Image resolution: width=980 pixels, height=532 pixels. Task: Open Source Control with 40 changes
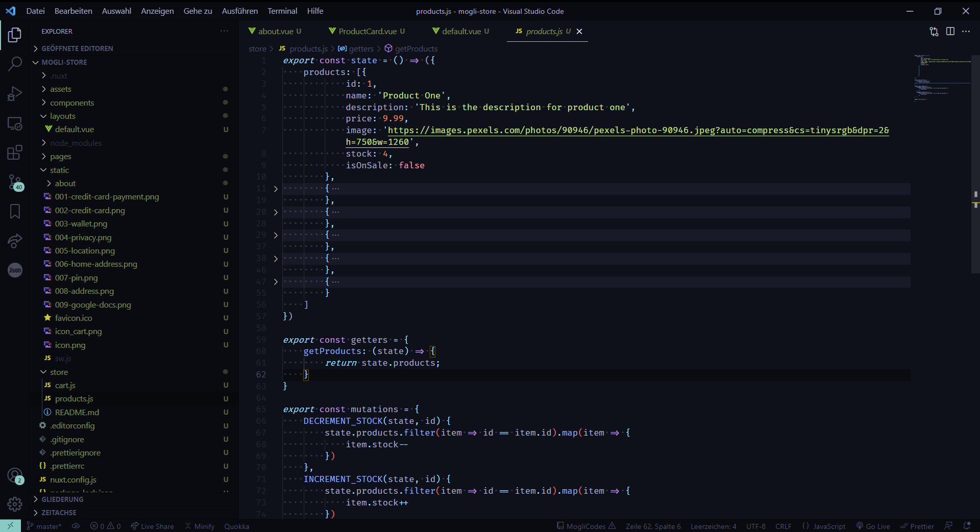pyautogui.click(x=15, y=182)
